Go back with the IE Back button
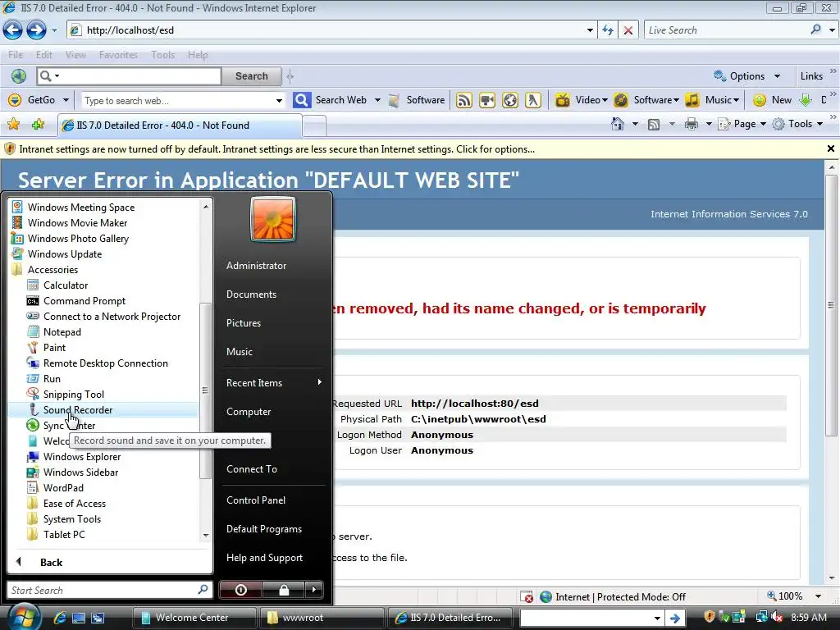Viewport: 840px width, 630px height. pyautogui.click(x=13, y=30)
